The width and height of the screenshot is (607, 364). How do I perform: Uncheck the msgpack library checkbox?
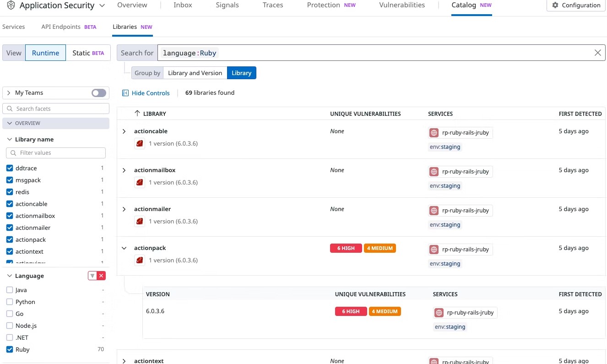(10, 180)
